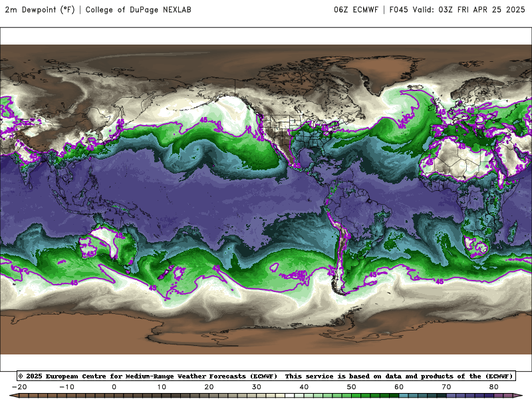Click the '50' color scale label
Viewport: 532px width, 399px height.
pos(352,387)
